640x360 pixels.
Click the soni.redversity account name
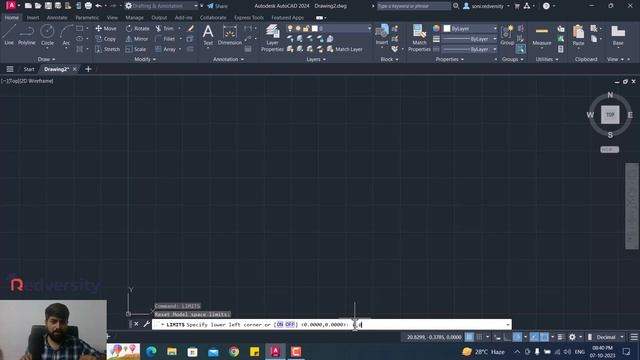point(488,6)
